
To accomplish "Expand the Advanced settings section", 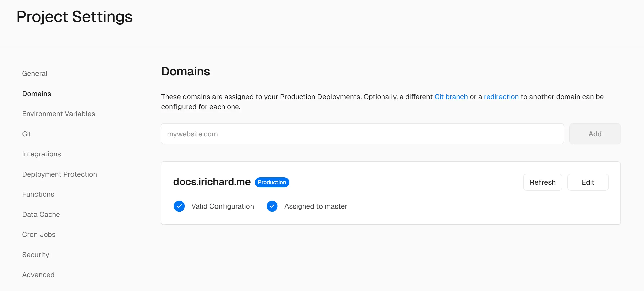I will coord(38,275).
